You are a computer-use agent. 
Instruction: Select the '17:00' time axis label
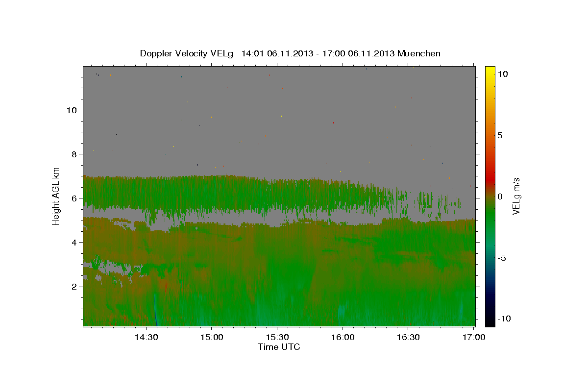click(474, 337)
